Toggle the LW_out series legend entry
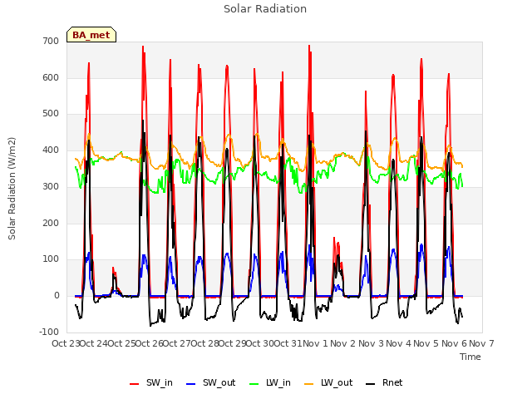 [328, 382]
